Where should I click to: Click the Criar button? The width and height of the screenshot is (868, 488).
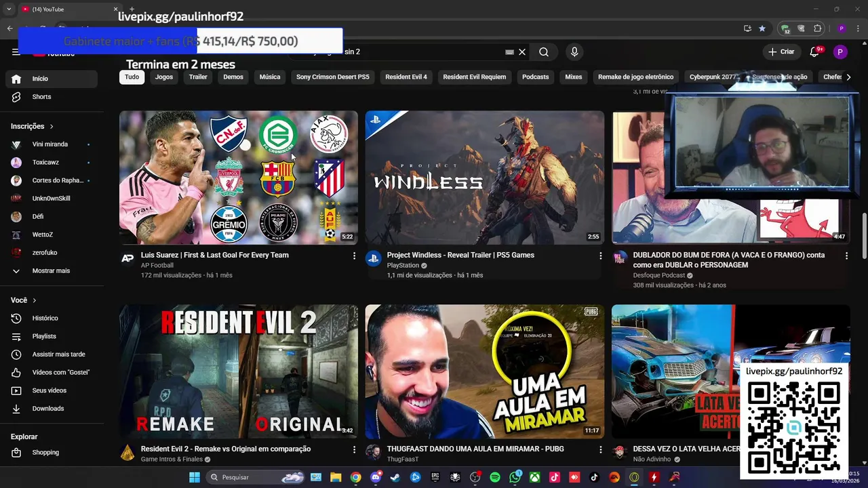tap(781, 52)
